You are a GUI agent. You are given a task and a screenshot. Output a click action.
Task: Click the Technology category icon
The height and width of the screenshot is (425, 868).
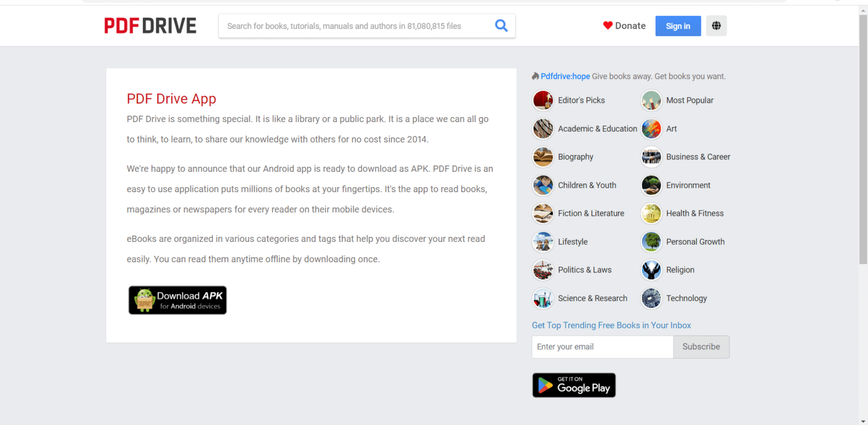click(x=652, y=298)
